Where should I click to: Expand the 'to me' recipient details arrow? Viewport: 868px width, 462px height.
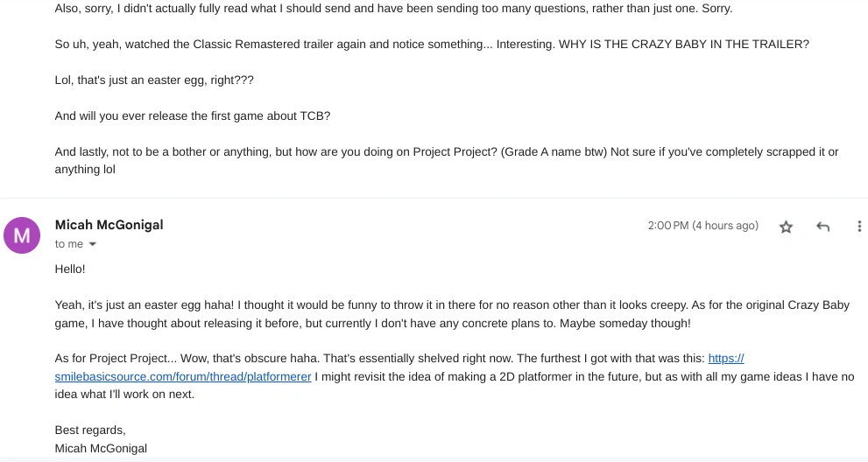[x=93, y=245]
